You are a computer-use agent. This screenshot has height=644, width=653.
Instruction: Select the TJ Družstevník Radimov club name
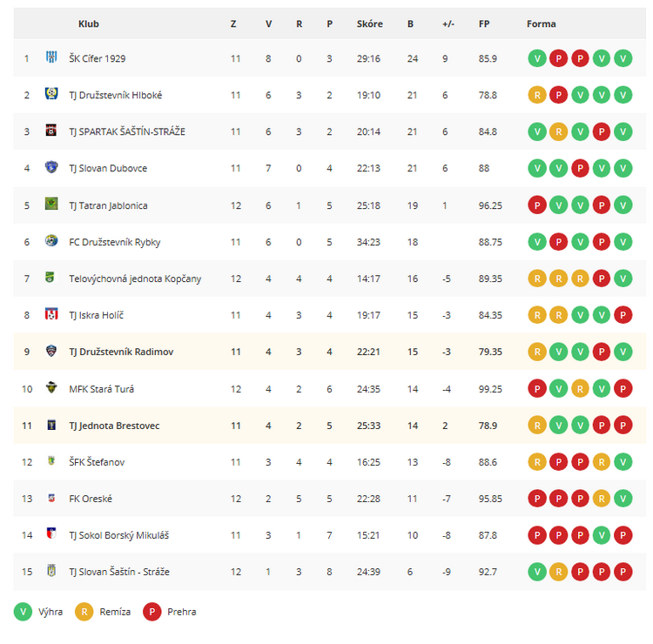point(121,352)
